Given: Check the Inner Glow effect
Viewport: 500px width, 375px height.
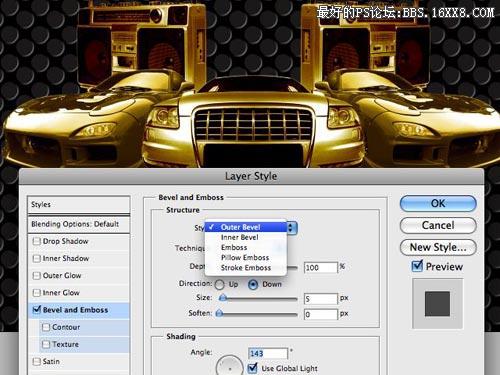Looking at the screenshot, I should coord(36,293).
